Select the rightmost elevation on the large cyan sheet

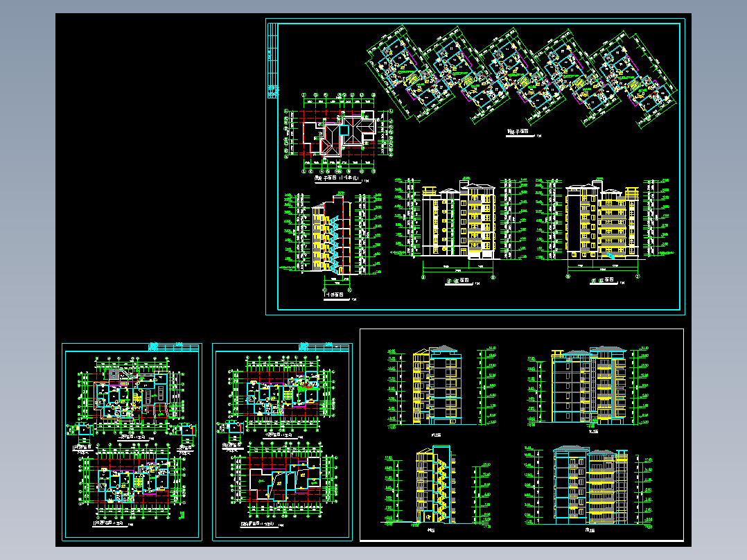[x=604, y=227]
